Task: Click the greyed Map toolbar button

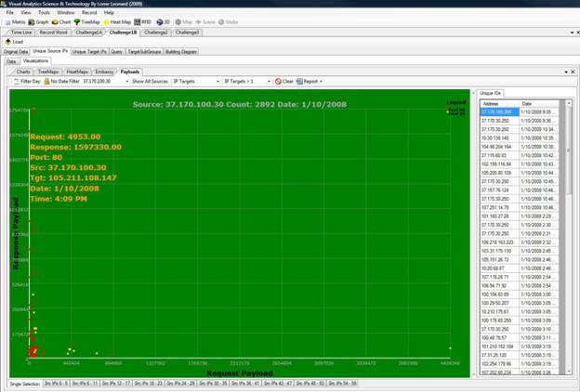Action: [183, 22]
